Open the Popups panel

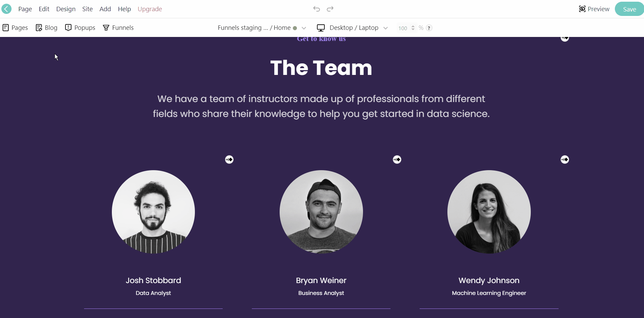click(80, 28)
